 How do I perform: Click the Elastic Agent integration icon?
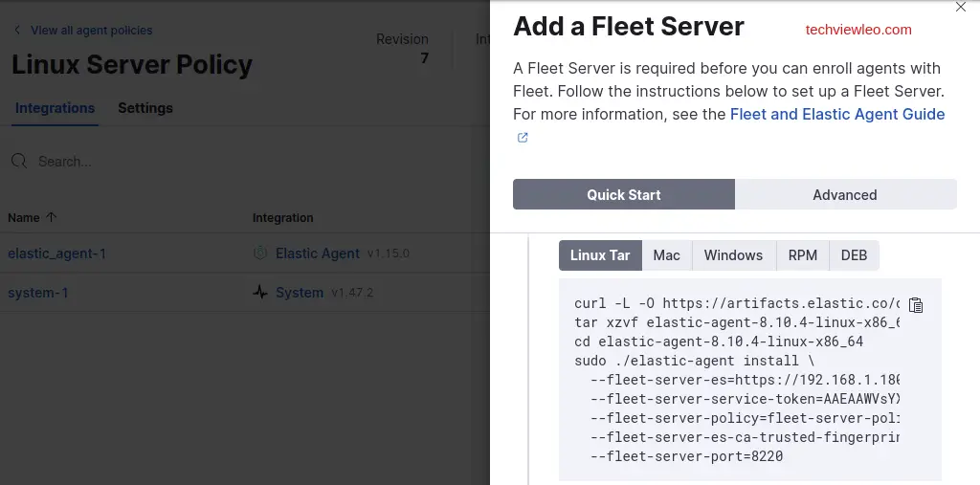(260, 254)
